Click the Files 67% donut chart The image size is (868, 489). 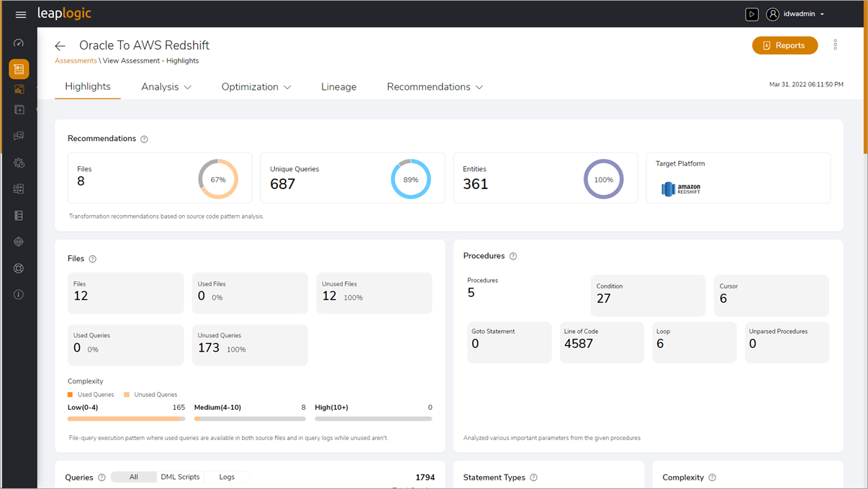(x=218, y=179)
